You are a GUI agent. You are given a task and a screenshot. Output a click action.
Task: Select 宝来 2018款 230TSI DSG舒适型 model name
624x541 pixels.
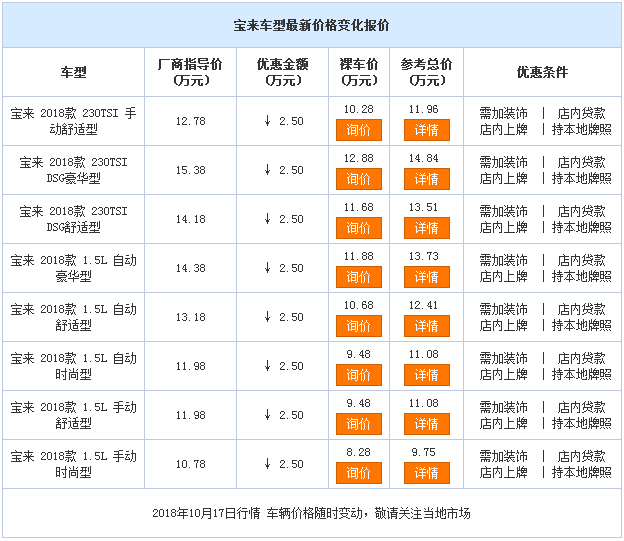[73, 219]
